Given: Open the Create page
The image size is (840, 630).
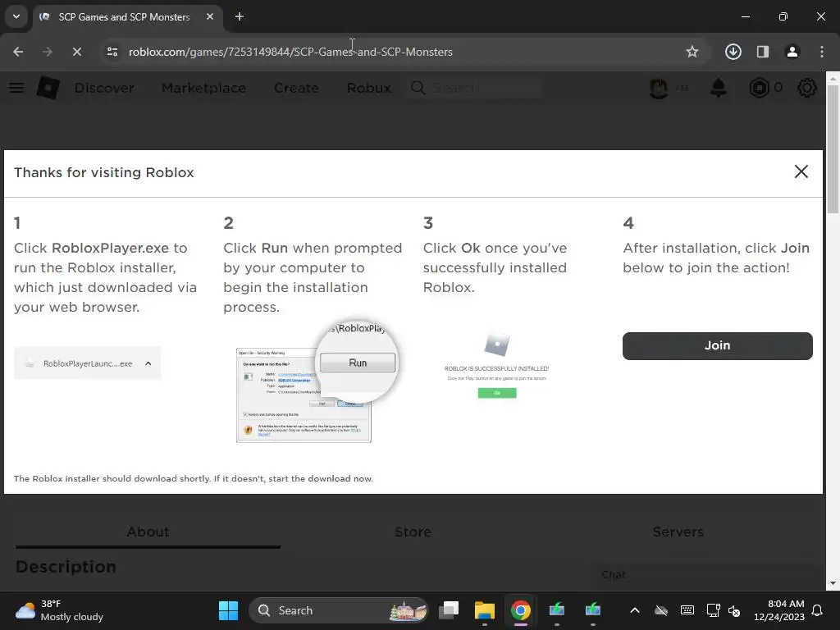Looking at the screenshot, I should 296,88.
